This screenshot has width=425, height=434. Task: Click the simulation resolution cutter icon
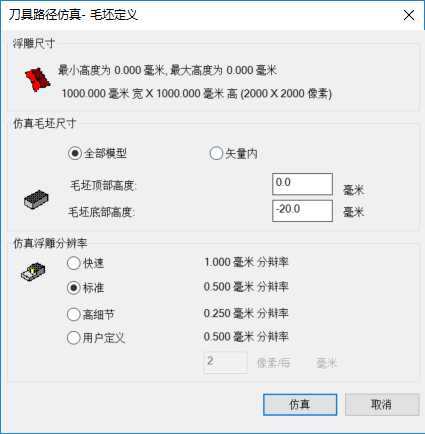tap(33, 272)
